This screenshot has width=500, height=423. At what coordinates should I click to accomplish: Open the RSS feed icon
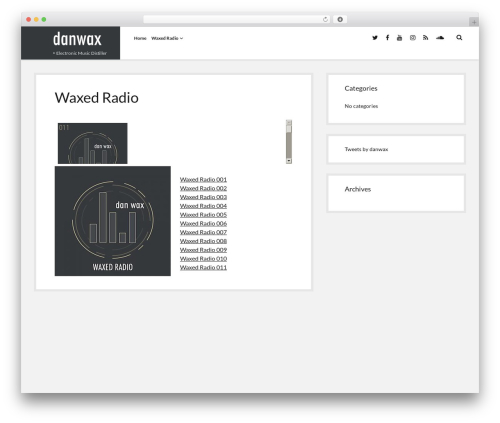point(426,38)
